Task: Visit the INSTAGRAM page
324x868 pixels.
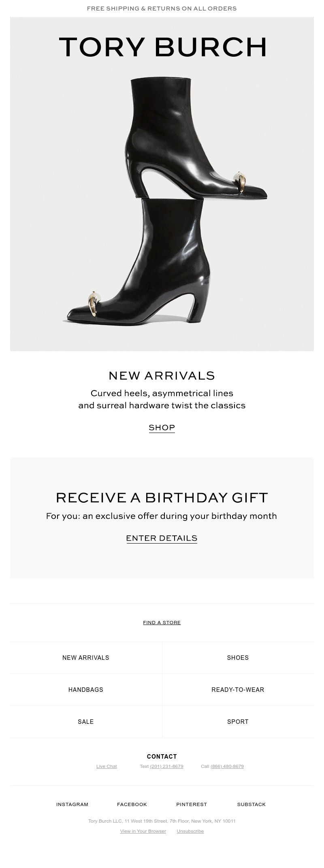Action: coord(72,804)
